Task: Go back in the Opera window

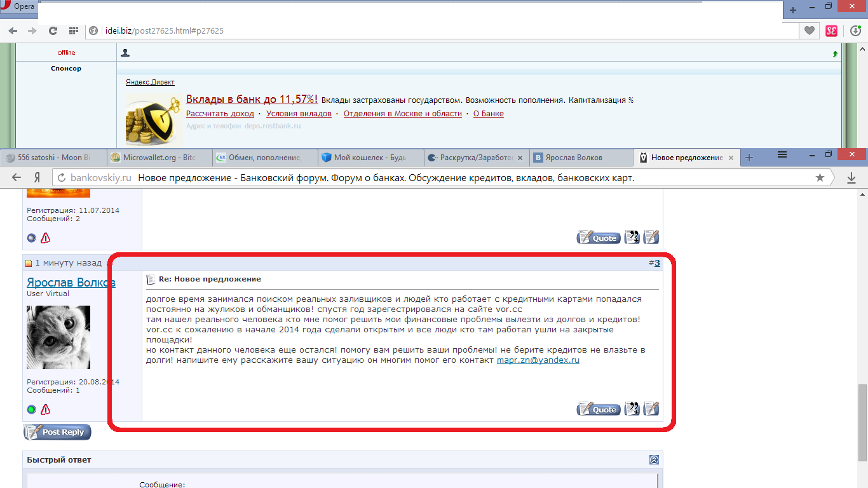Action: click(13, 30)
